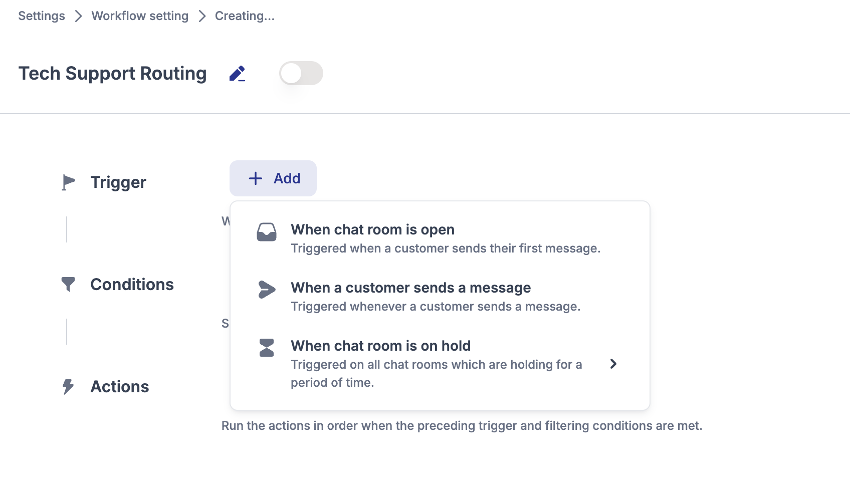This screenshot has width=850, height=504.
Task: Click the Tech Support Routing title
Action: 113,74
